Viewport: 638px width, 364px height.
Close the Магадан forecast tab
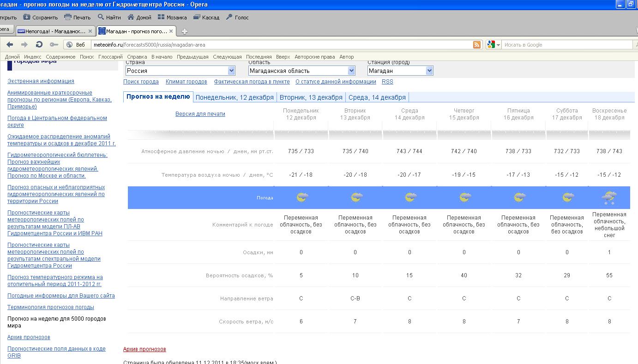[171, 31]
